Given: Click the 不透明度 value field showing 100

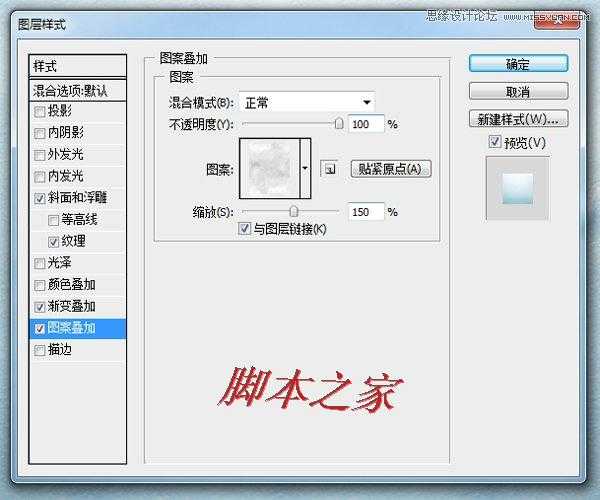Looking at the screenshot, I should (366, 124).
